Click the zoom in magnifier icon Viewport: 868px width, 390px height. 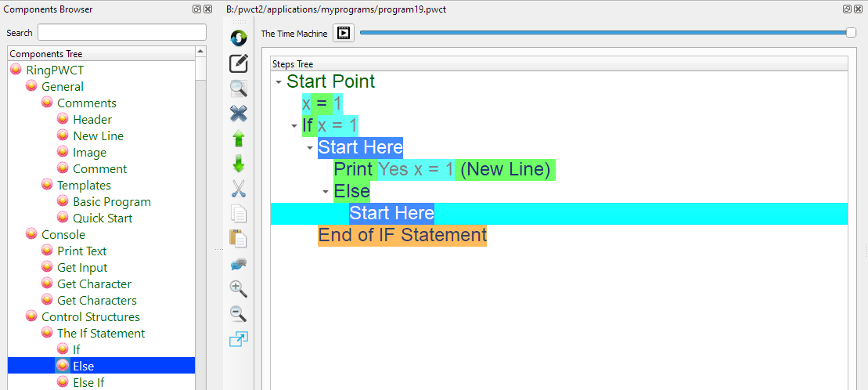(239, 289)
